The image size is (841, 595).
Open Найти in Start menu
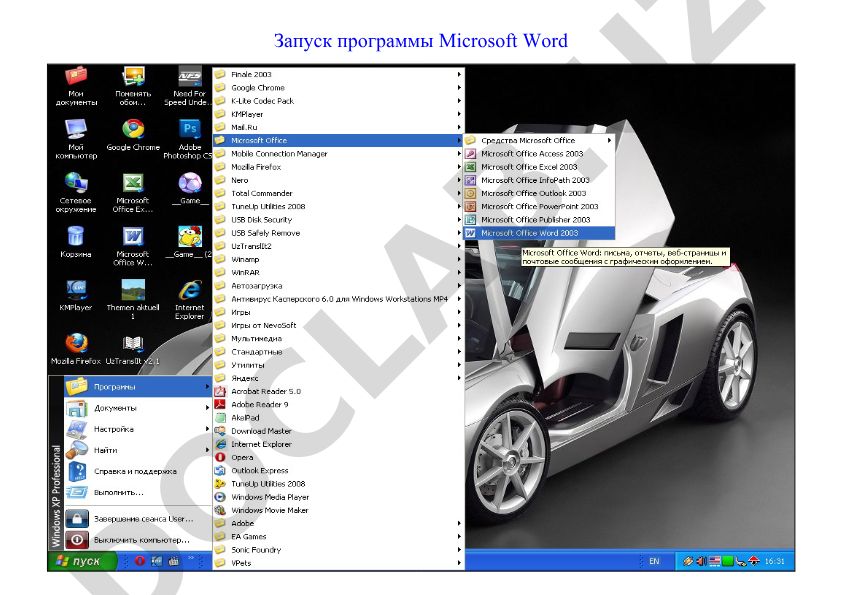coord(138,450)
